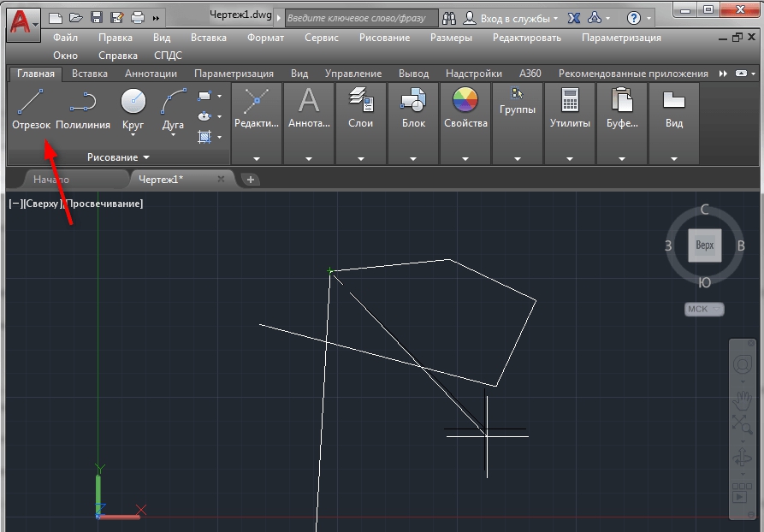This screenshot has height=532, width=764.
Task: Click the binoculars search icon
Action: coord(449,19)
